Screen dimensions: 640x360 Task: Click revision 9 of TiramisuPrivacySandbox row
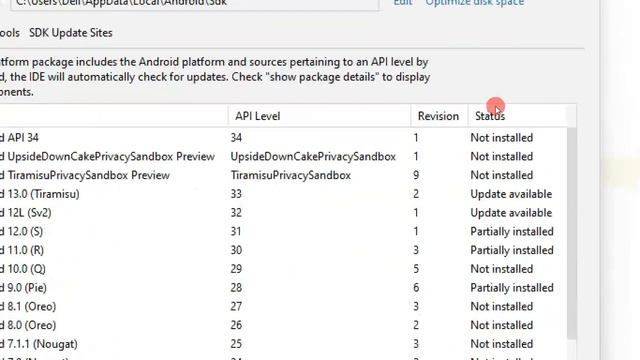[x=416, y=176]
